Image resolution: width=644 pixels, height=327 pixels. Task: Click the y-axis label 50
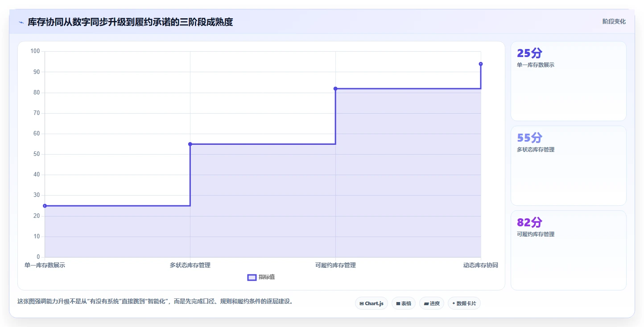point(37,154)
